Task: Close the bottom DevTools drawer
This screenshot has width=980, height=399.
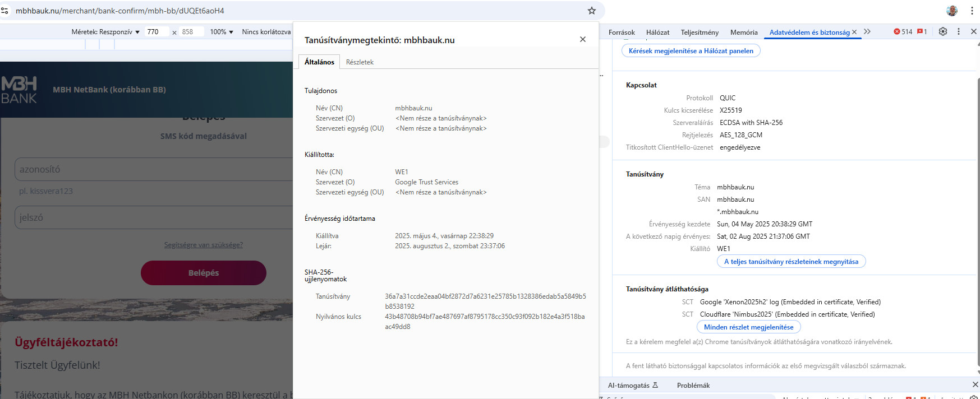Action: pyautogui.click(x=975, y=384)
